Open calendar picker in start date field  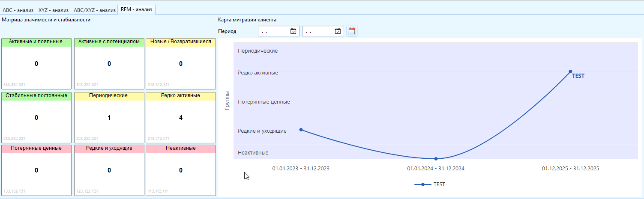294,31
